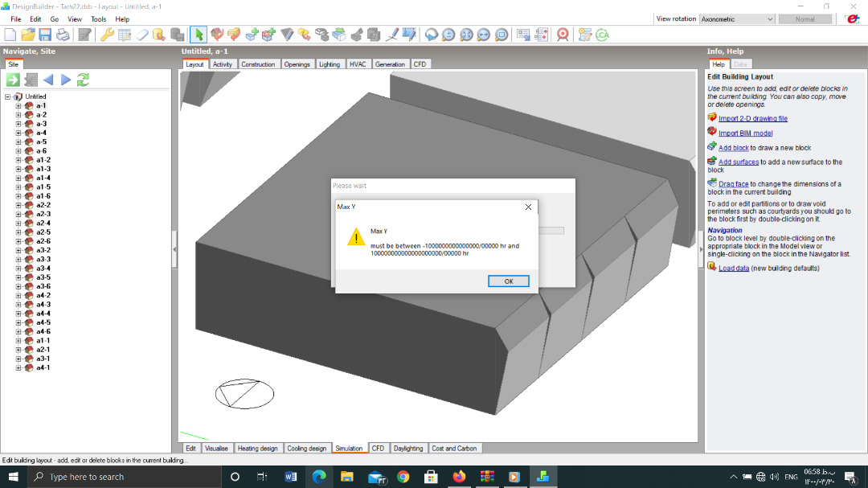The width and height of the screenshot is (868, 488).
Task: Click the blue back arrow in navigator
Action: [48, 80]
